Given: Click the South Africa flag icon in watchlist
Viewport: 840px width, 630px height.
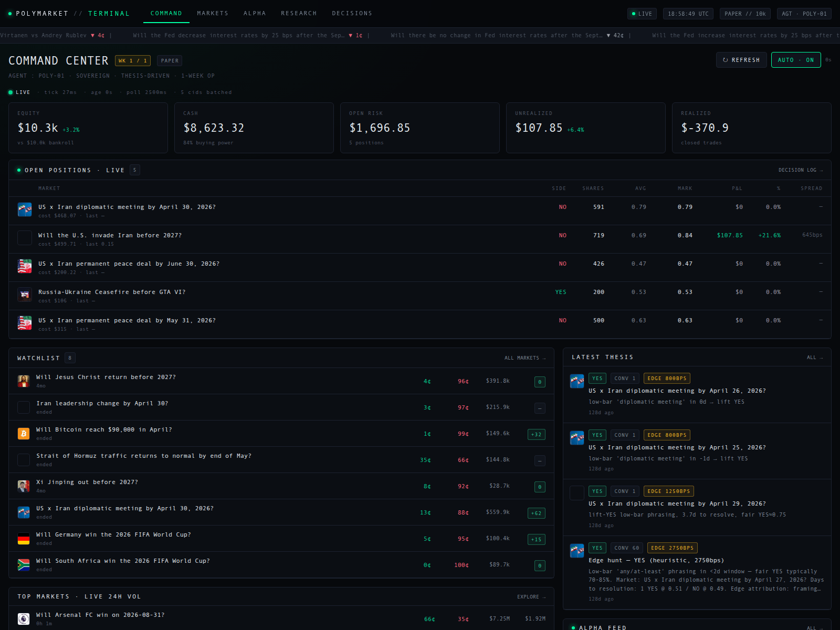Looking at the screenshot, I should pos(24,565).
